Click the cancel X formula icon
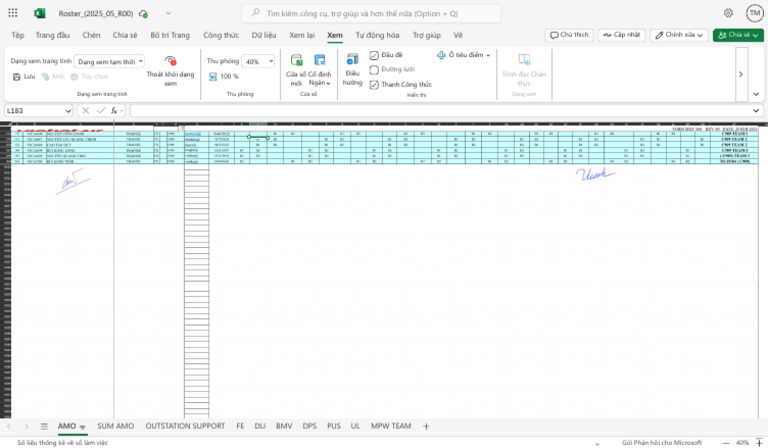This screenshot has height=448, width=768. pos(85,111)
